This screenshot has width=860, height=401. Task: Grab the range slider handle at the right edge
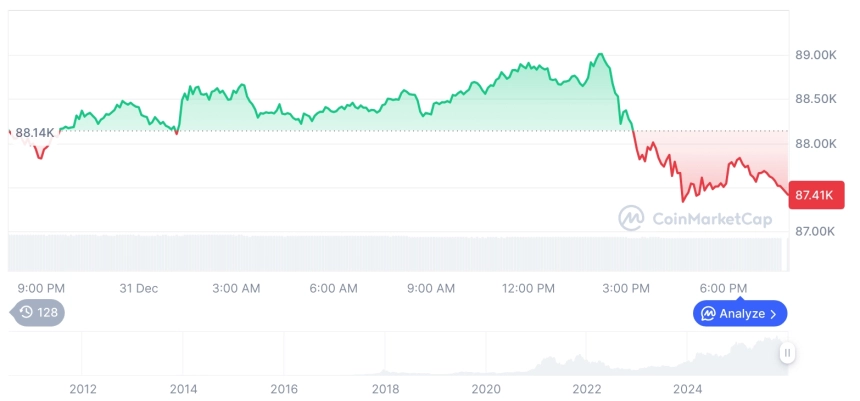(x=788, y=352)
